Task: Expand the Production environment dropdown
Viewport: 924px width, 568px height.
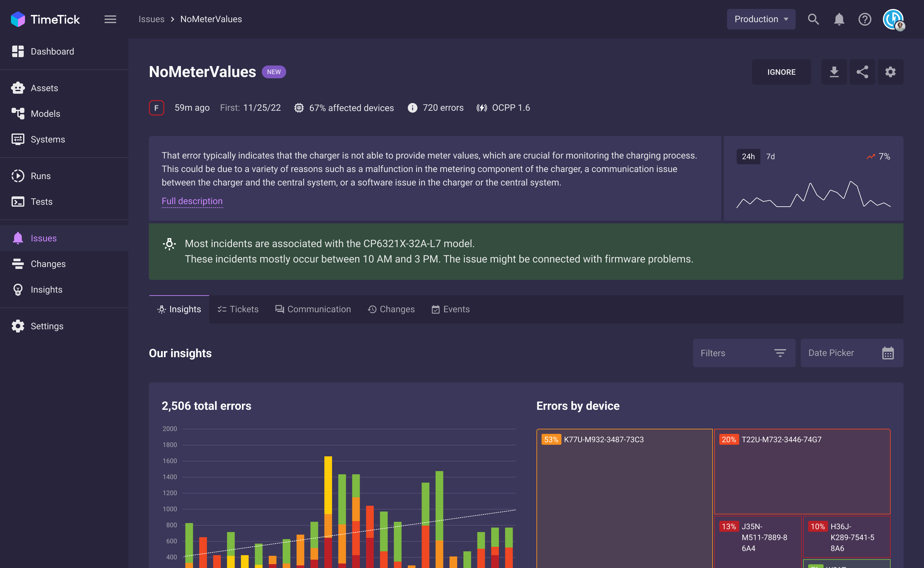Action: tap(761, 19)
